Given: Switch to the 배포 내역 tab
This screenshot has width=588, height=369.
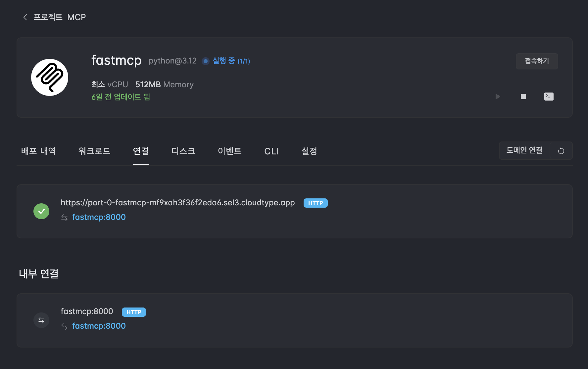Looking at the screenshot, I should (38, 151).
